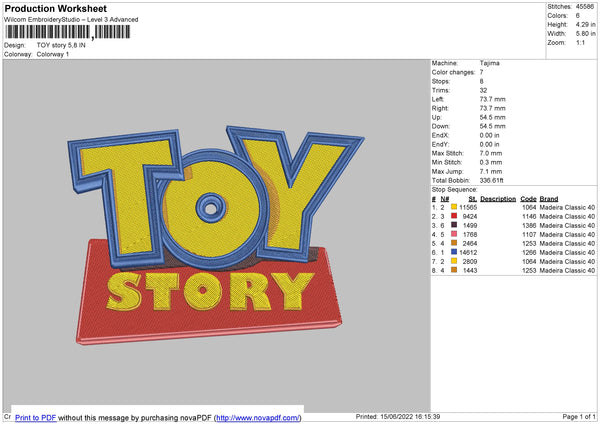600x424 pixels.
Task: Click the 'Stop Sequence:' heading
Action: [x=455, y=190]
